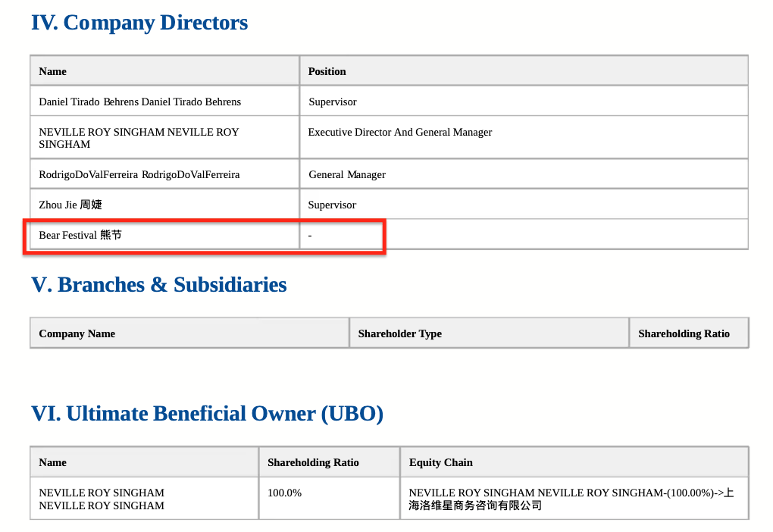773x532 pixels.
Task: Select the dash position cell for Bear Festival
Action: coord(311,236)
